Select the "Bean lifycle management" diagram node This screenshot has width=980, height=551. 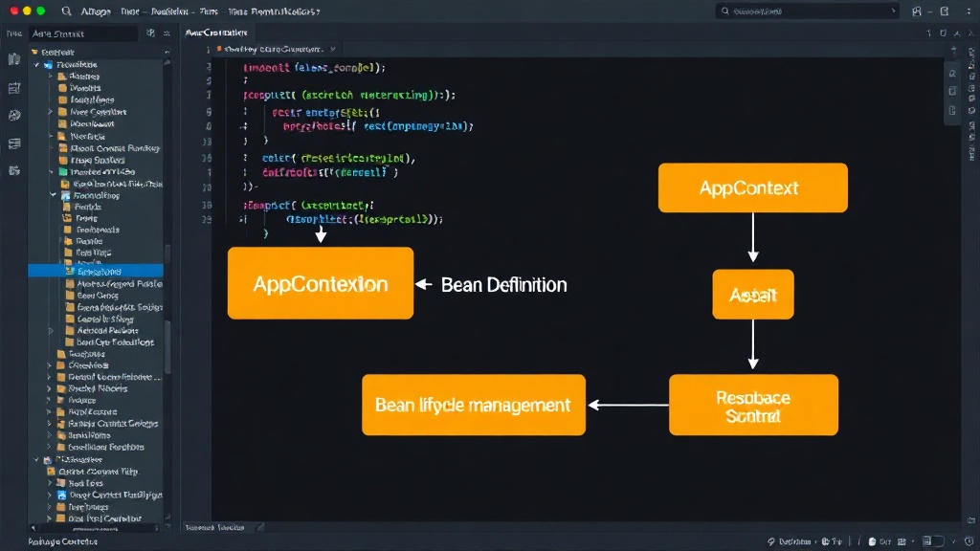[x=473, y=405]
